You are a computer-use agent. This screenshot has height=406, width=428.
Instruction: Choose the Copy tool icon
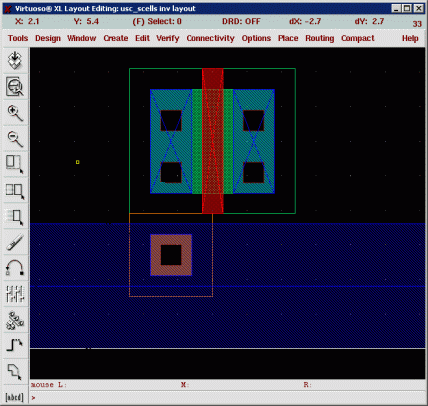click(15, 191)
